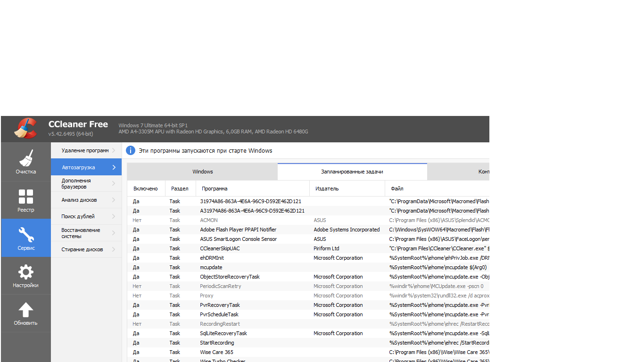
Task: Click the MCUpdate.exe -pscn 0 file path
Action: pos(436,286)
